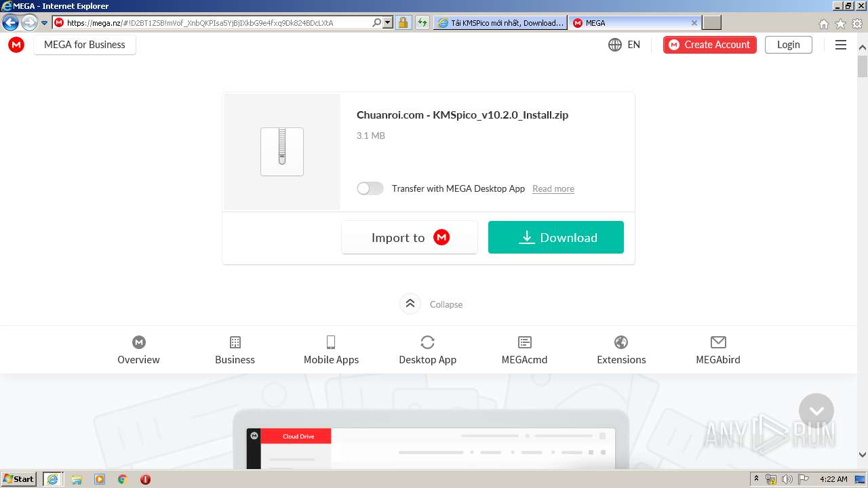The height and width of the screenshot is (488, 868).
Task: Open the Business section
Action: (235, 350)
